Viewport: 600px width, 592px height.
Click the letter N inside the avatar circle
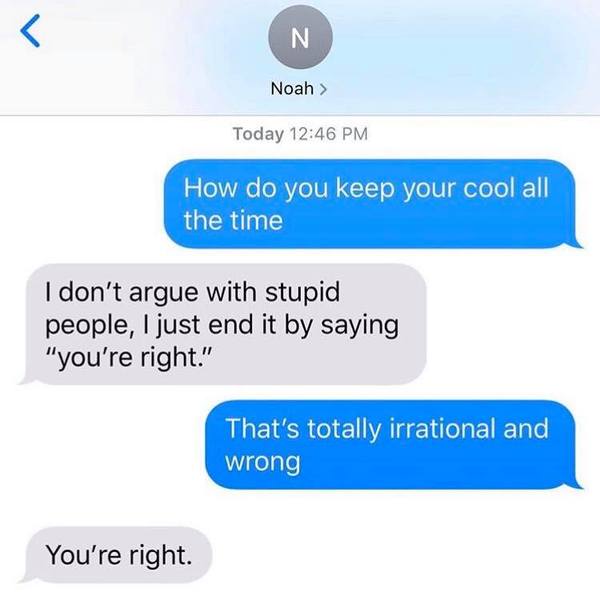click(x=300, y=38)
